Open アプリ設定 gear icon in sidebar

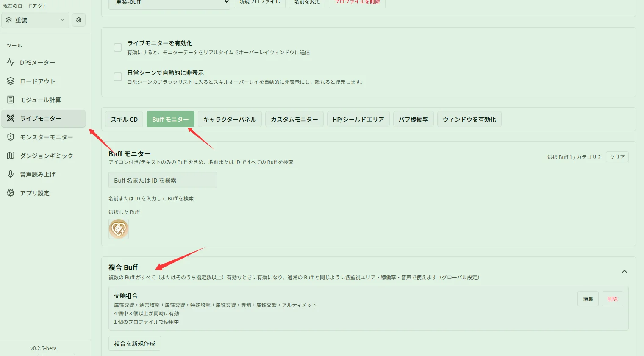pyautogui.click(x=11, y=193)
